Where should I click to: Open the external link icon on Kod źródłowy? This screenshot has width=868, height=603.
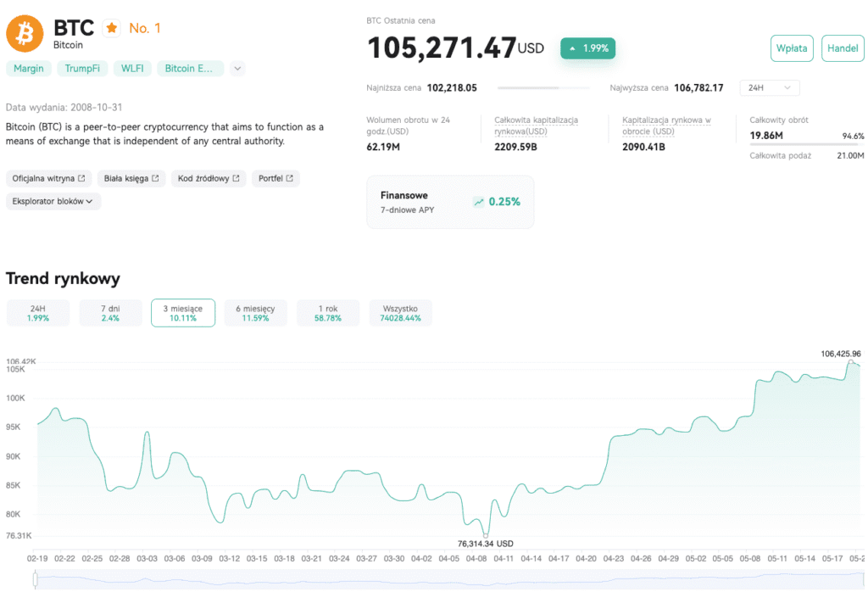pyautogui.click(x=236, y=178)
